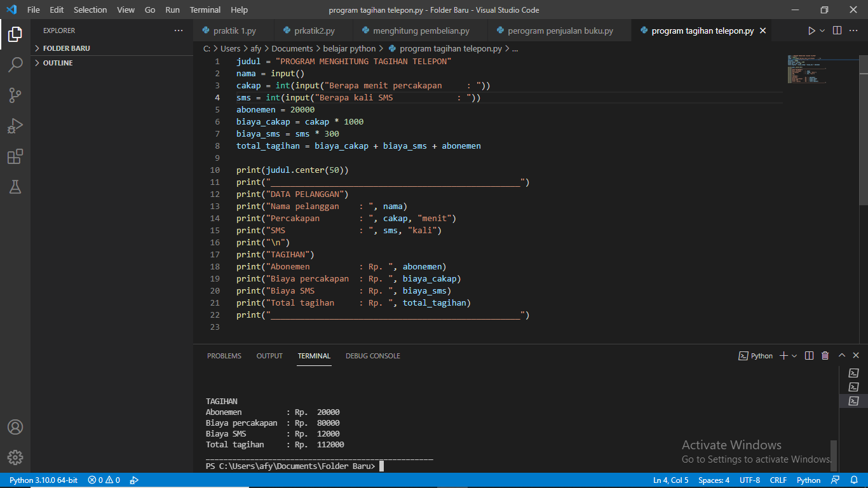Change encoding via UTF-8
This screenshot has width=868, height=488.
tap(750, 480)
